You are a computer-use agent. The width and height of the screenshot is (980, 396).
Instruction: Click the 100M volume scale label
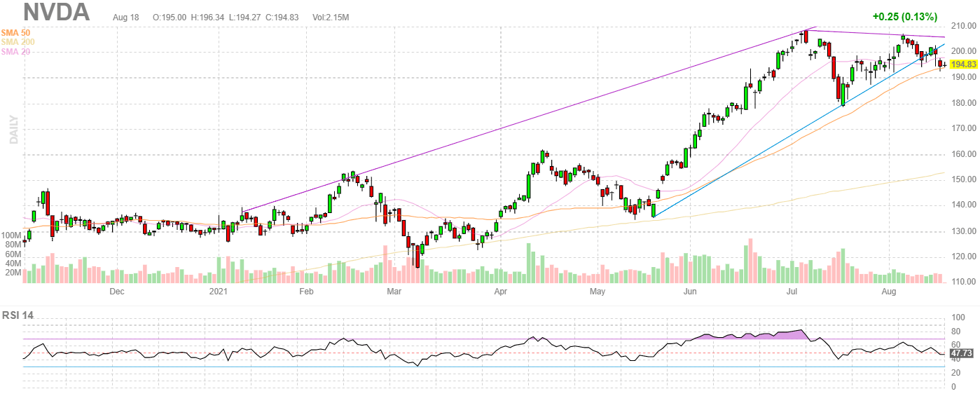click(11, 235)
